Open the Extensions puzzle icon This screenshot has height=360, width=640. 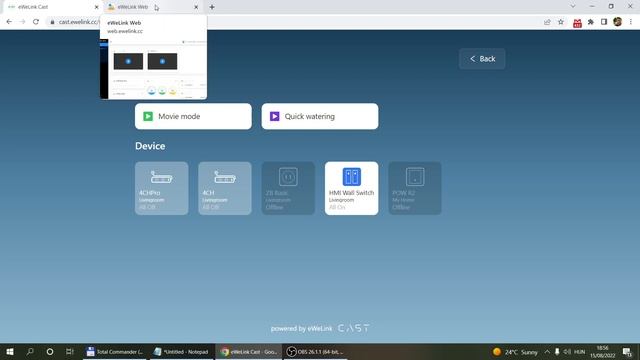tap(591, 22)
